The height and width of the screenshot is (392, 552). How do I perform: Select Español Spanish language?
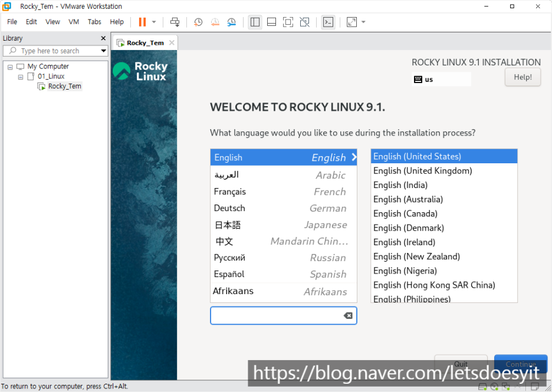284,274
